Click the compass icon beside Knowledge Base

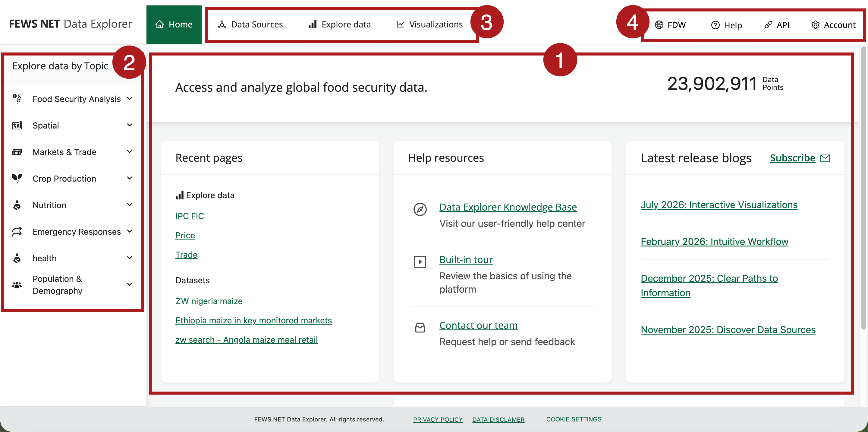420,209
